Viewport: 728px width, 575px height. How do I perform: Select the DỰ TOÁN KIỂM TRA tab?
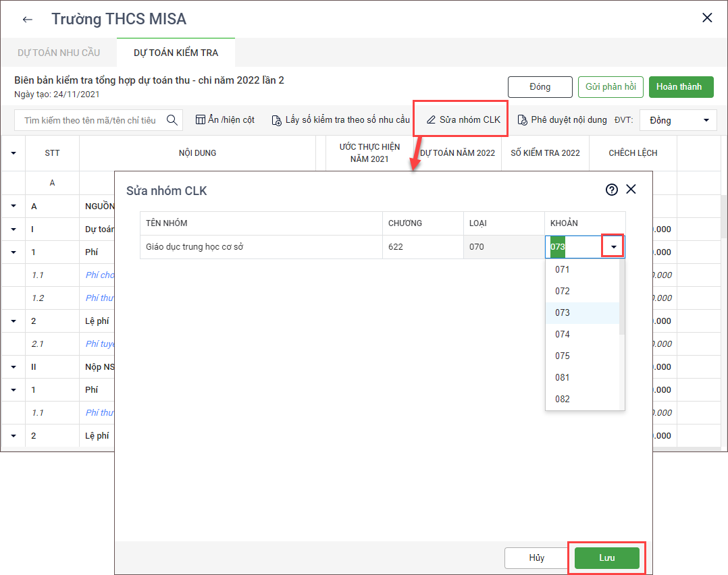(176, 53)
